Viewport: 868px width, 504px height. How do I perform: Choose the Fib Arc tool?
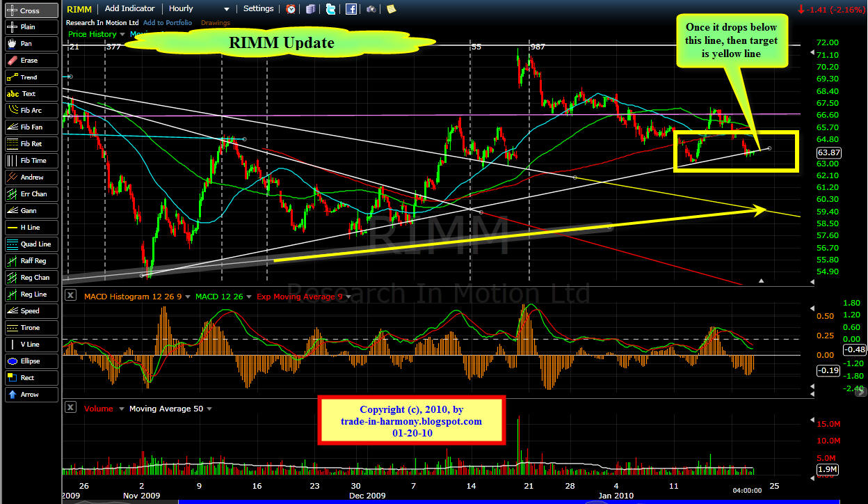pos(31,111)
